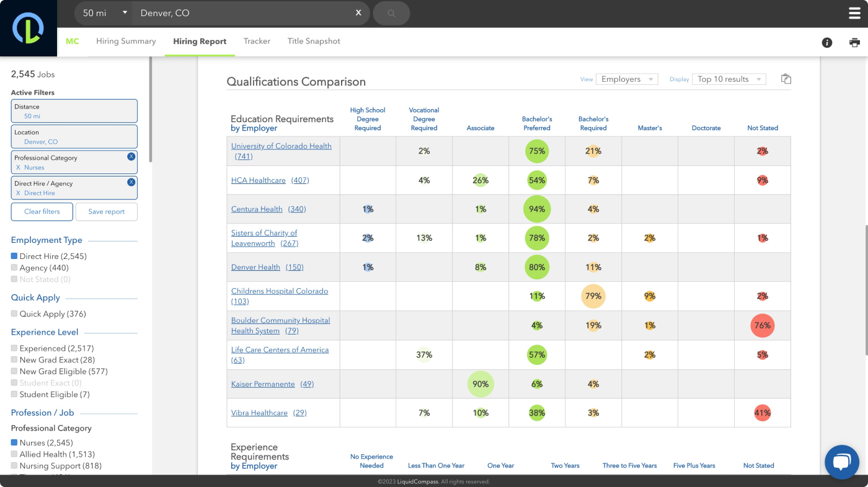Click the No Experience Needed column header
This screenshot has width=868, height=487.
[x=371, y=461]
